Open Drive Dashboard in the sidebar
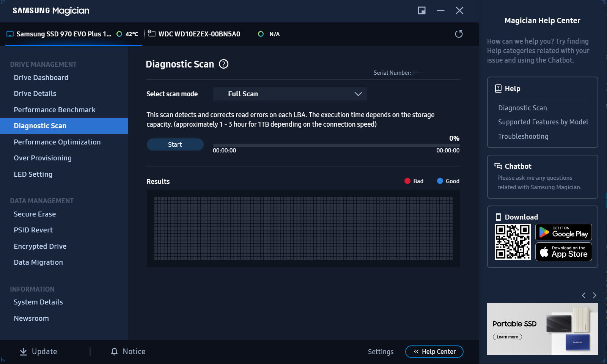 pos(41,78)
